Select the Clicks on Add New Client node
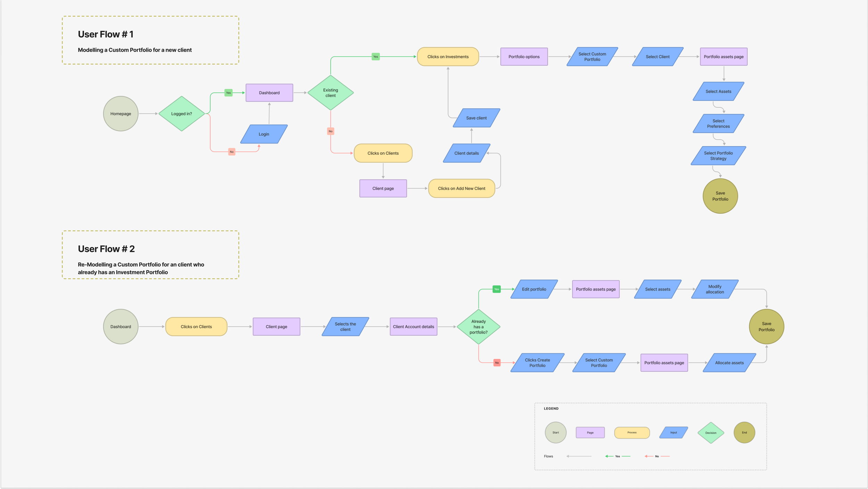Viewport: 868px width, 489px height. (461, 188)
